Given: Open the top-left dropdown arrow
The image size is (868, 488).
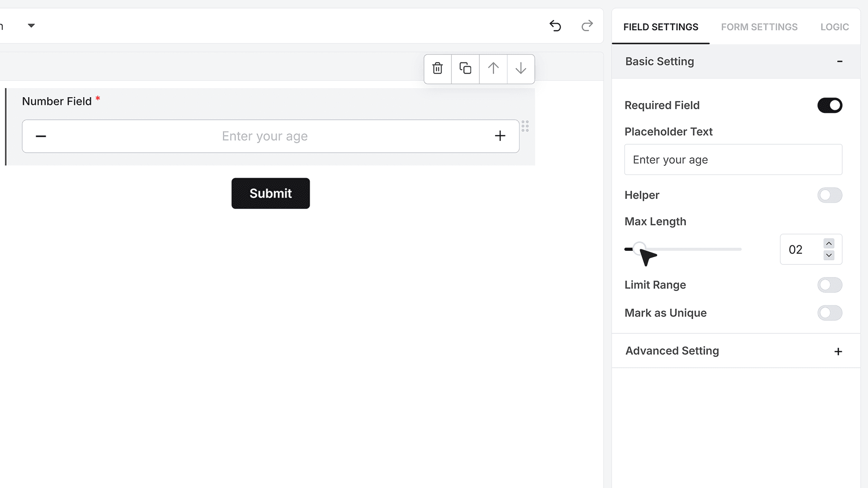Looking at the screenshot, I should (x=31, y=26).
